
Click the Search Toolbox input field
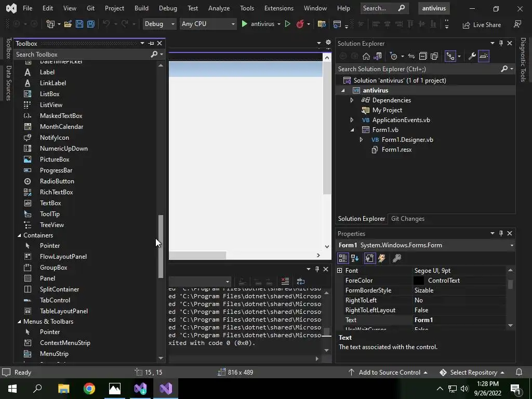tap(83, 54)
